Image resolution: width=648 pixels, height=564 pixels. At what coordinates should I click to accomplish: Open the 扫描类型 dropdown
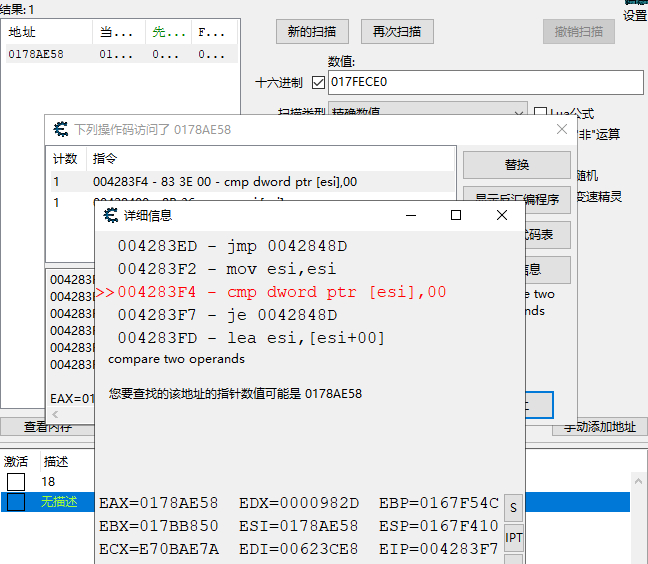[428, 109]
